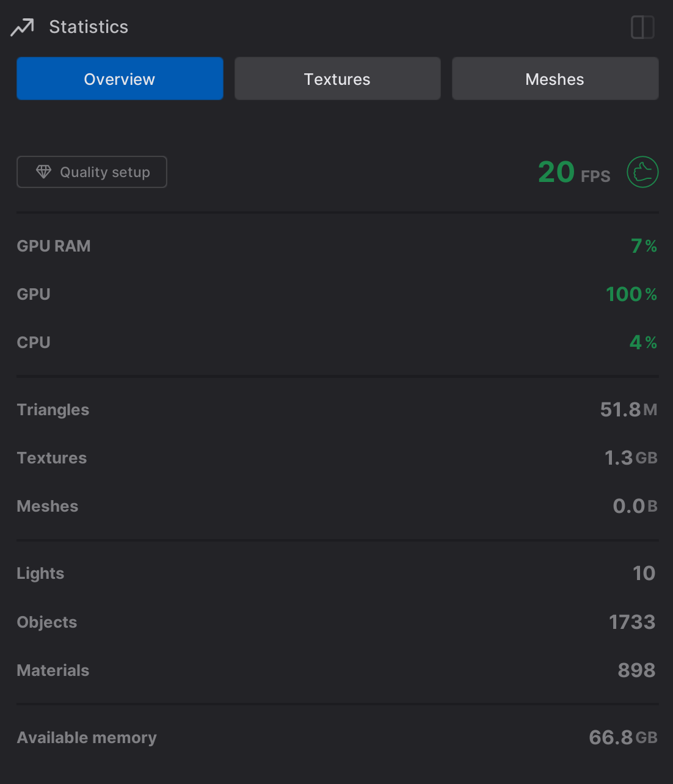Click the Meshes 0.0 B value
Image resolution: width=673 pixels, height=784 pixels.
[x=635, y=506]
